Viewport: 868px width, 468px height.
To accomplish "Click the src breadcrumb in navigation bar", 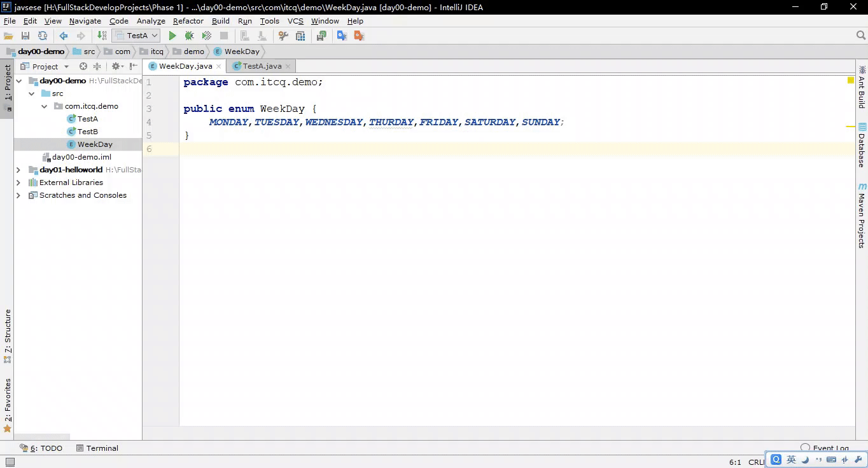I will (x=84, y=52).
